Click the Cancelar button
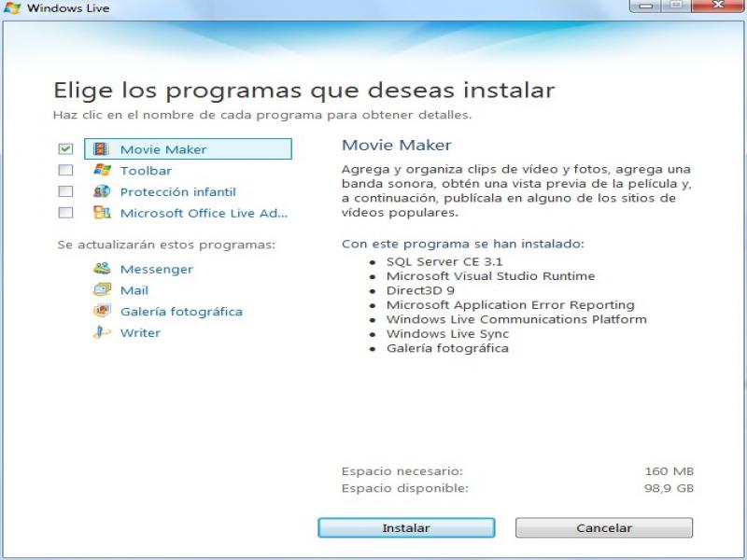Viewport: 747px width, 560px height. pyautogui.click(x=604, y=527)
